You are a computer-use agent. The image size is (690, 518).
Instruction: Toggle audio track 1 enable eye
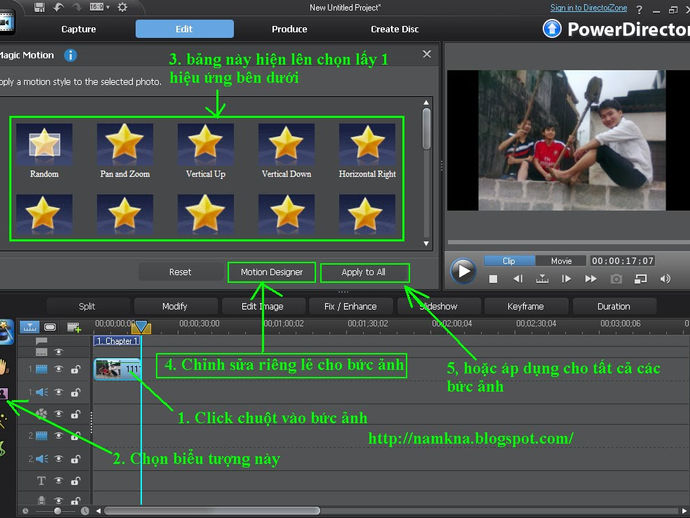59,392
